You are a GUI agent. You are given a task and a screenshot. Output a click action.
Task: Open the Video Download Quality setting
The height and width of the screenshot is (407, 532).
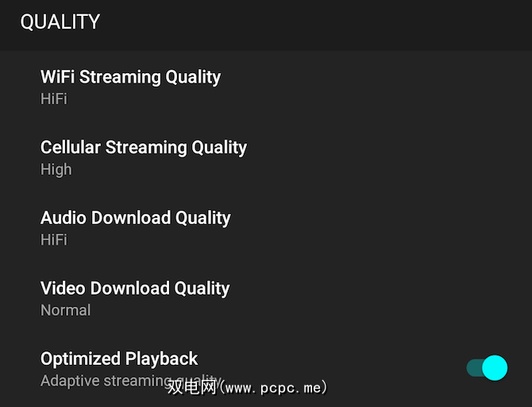click(x=135, y=289)
